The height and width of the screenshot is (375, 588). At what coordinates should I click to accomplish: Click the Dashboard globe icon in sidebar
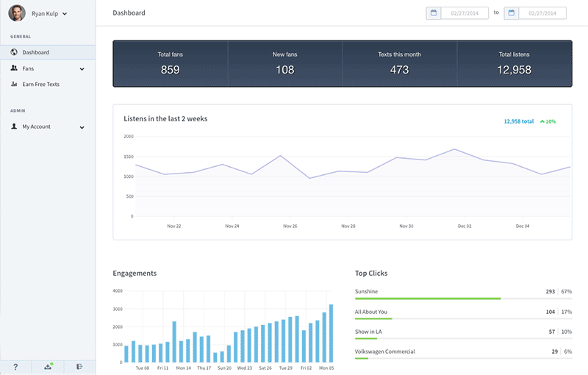pos(14,52)
